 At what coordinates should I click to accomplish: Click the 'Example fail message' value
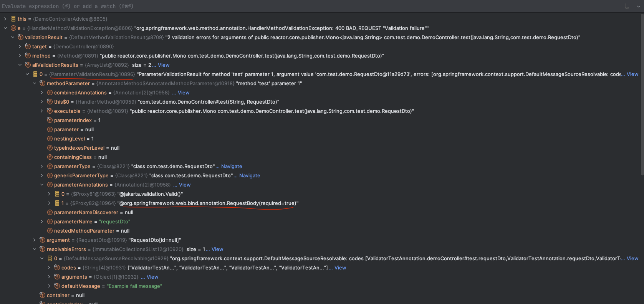[x=134, y=286]
